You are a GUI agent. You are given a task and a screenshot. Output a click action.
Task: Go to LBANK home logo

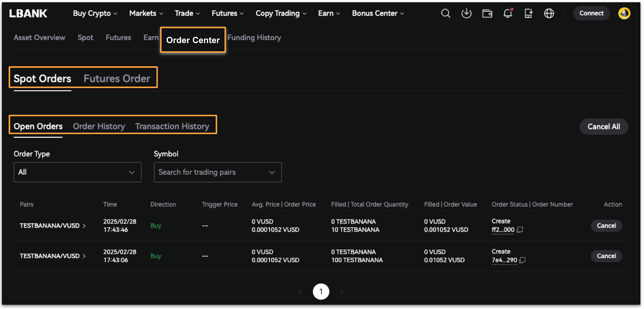(28, 13)
